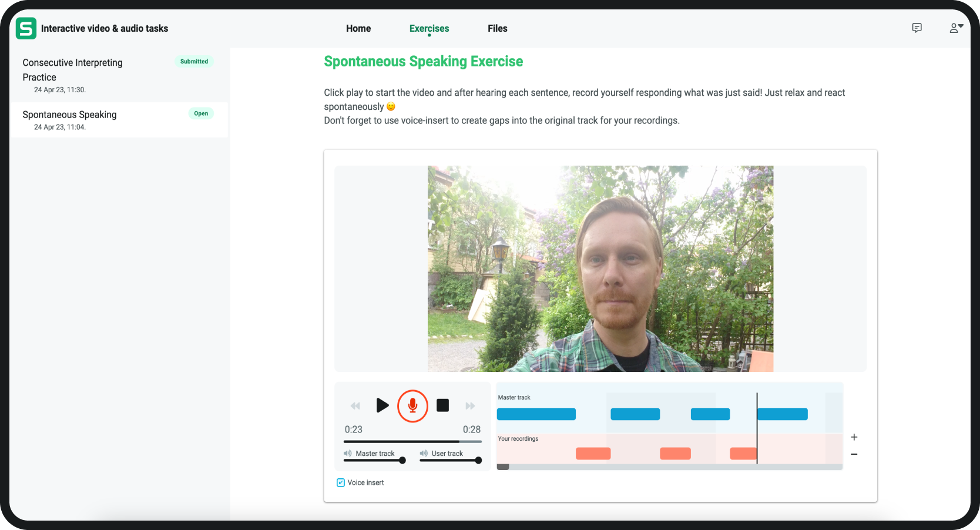Select the Spontaneous Speaking exercise item

tap(69, 115)
